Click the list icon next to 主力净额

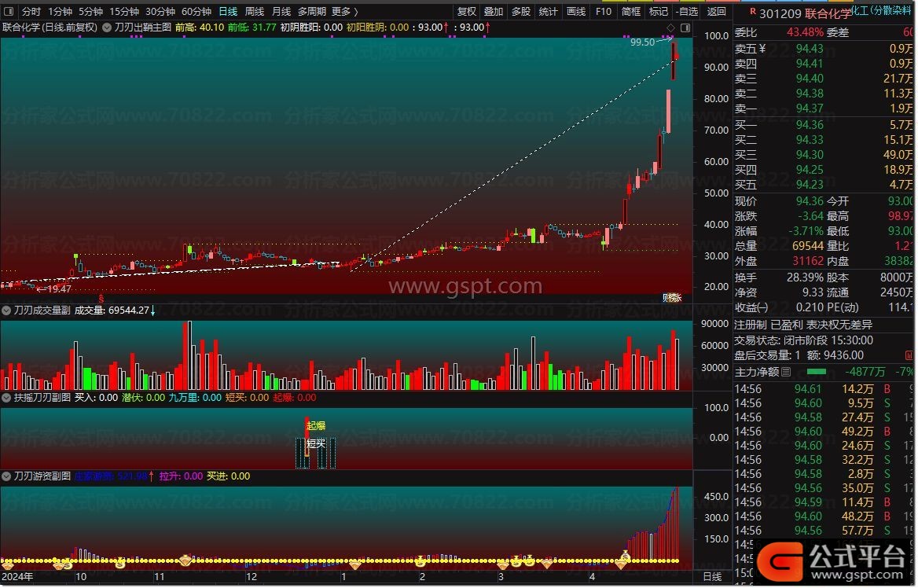click(786, 372)
